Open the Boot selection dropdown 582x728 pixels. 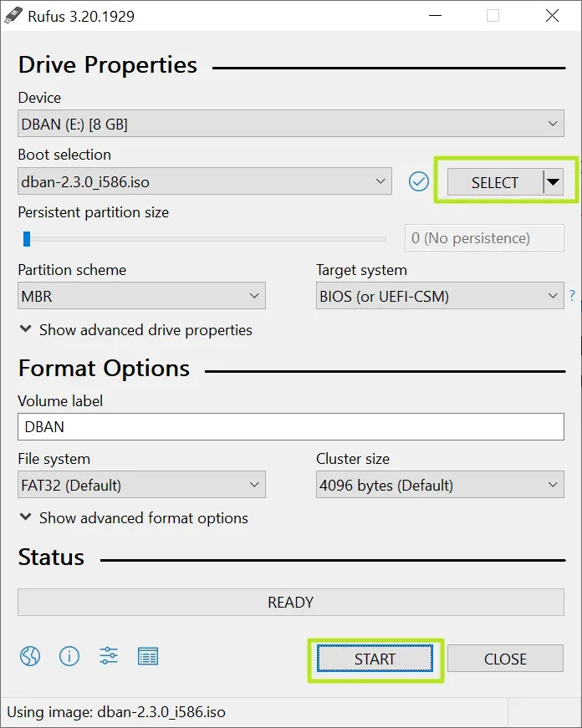[x=204, y=181]
